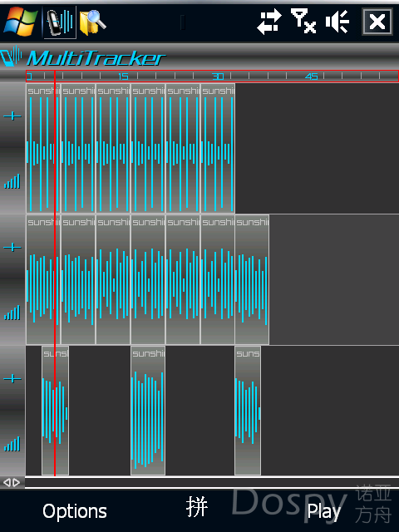Open the file explorer search folder icon
Image resolution: width=399 pixels, height=532 pixels.
[x=93, y=22]
